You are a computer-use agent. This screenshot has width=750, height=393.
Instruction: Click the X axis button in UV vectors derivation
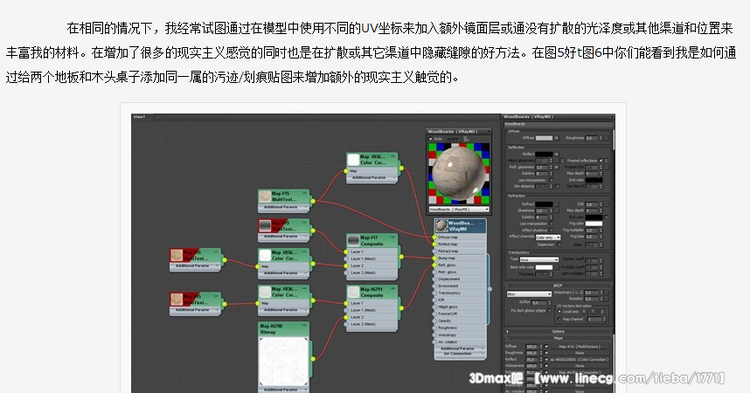click(x=585, y=311)
